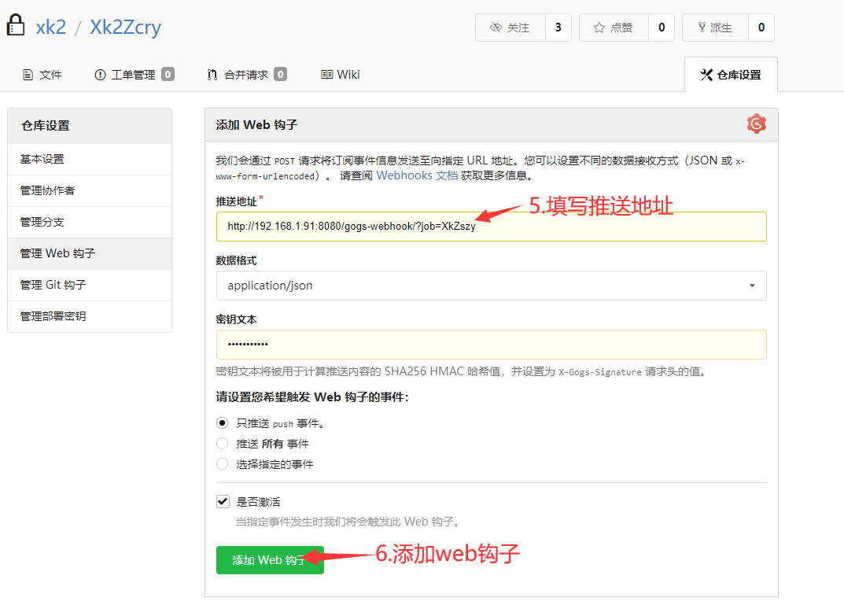Viewport: 844px width, 616px height.
Task: Click the green 添加 Web 钩子 button
Action: click(270, 560)
